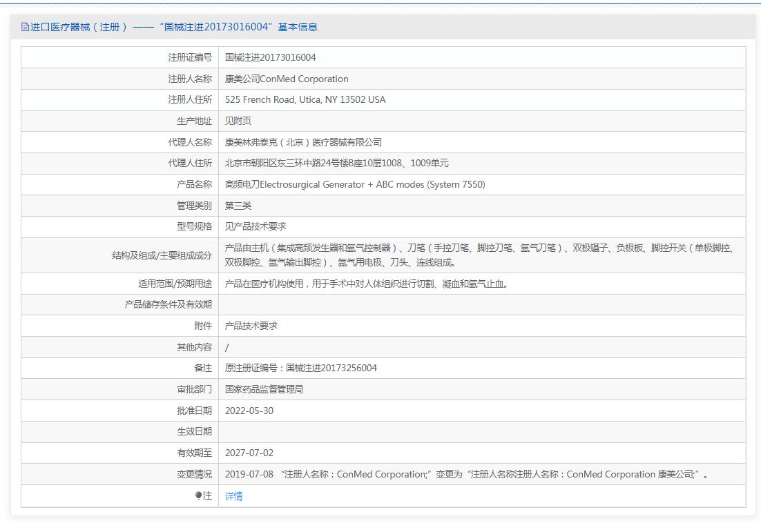The image size is (761, 532).
Task: Click the 产品技术要求 attachment value
Action: tap(251, 326)
